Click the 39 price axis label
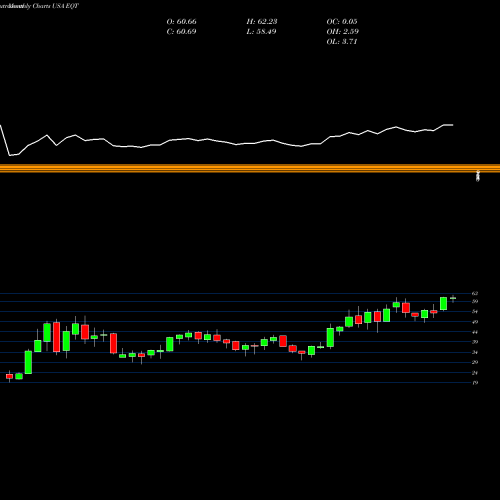The height and width of the screenshot is (500, 500). 475,342
